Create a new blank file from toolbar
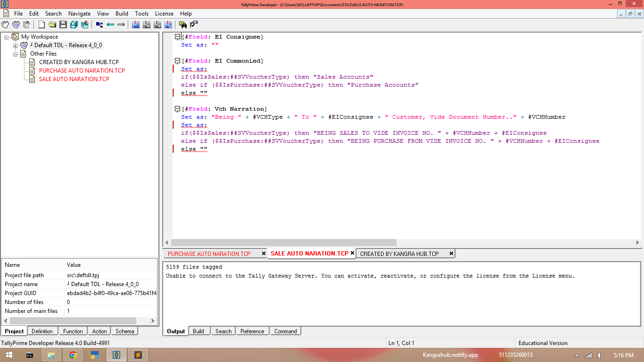The image size is (644, 362). click(42, 25)
